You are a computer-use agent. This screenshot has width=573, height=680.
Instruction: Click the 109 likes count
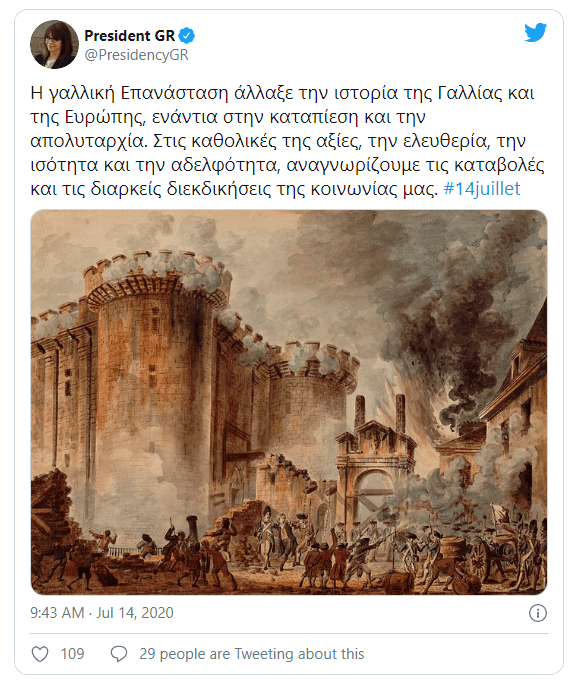72,654
